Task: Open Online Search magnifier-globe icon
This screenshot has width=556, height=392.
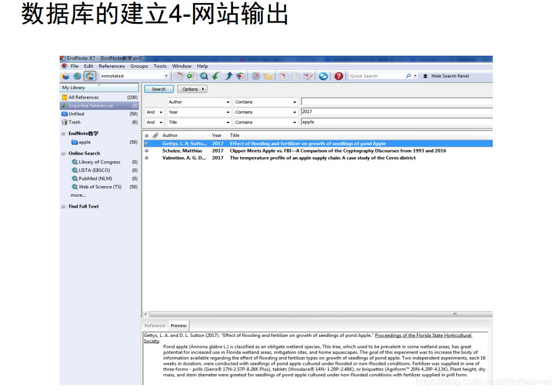Action: coord(204,76)
